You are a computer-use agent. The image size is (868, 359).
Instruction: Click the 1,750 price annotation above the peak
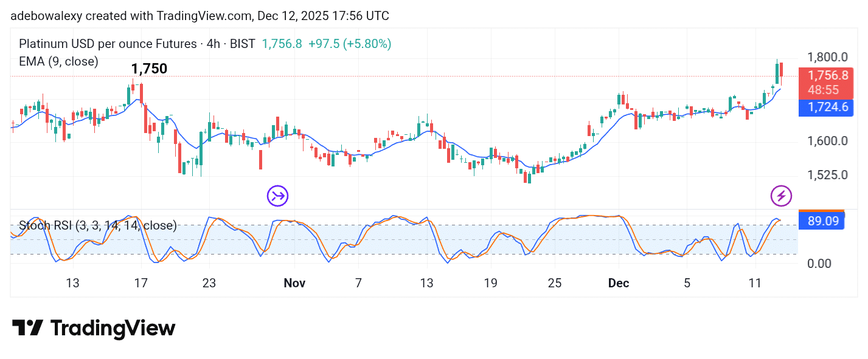[x=150, y=69]
